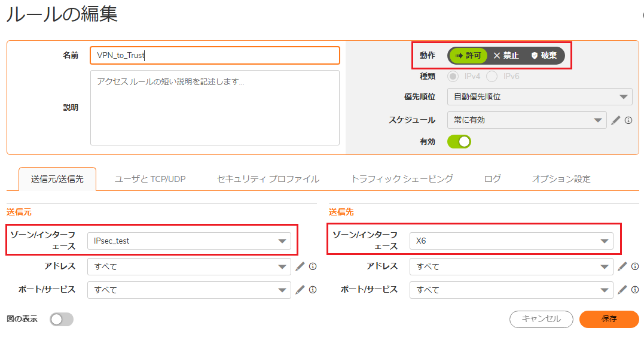
Task: Click the pencil icon next to スケジュール
Action: click(615, 120)
